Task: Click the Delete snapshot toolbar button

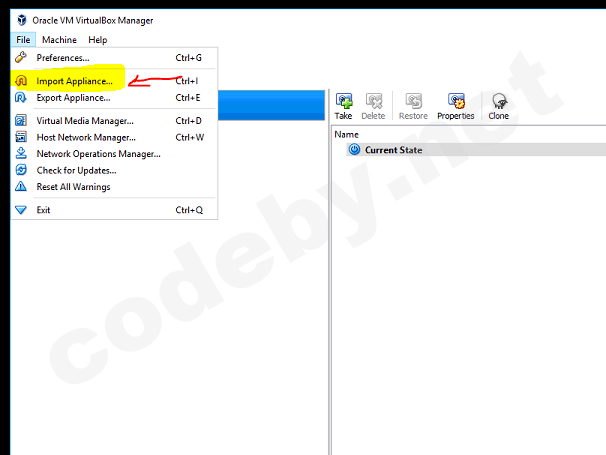Action: point(373,106)
